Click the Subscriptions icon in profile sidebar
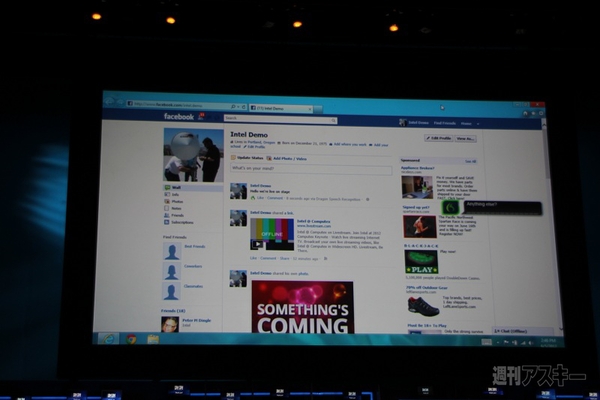Screen dimensions: 600x400 point(166,222)
